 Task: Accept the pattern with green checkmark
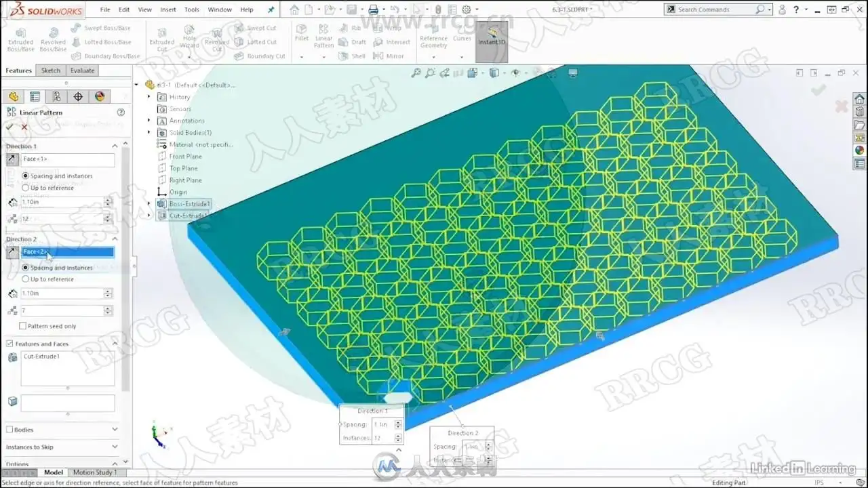(x=9, y=127)
